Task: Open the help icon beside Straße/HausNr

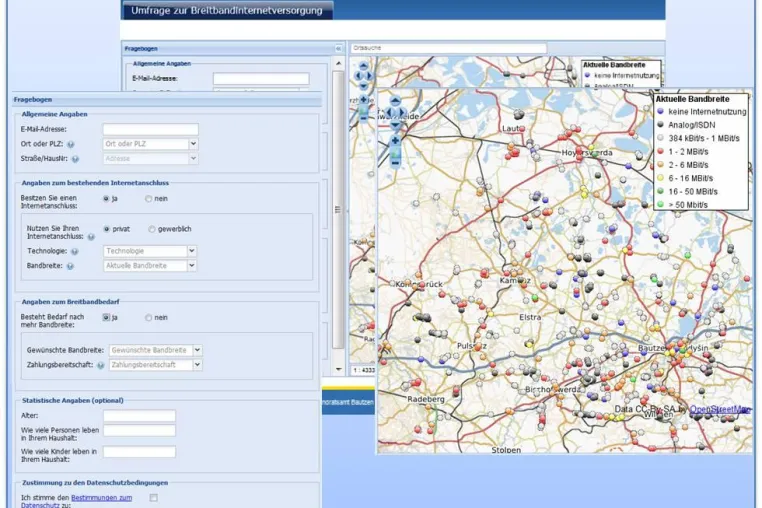Action: click(75, 159)
